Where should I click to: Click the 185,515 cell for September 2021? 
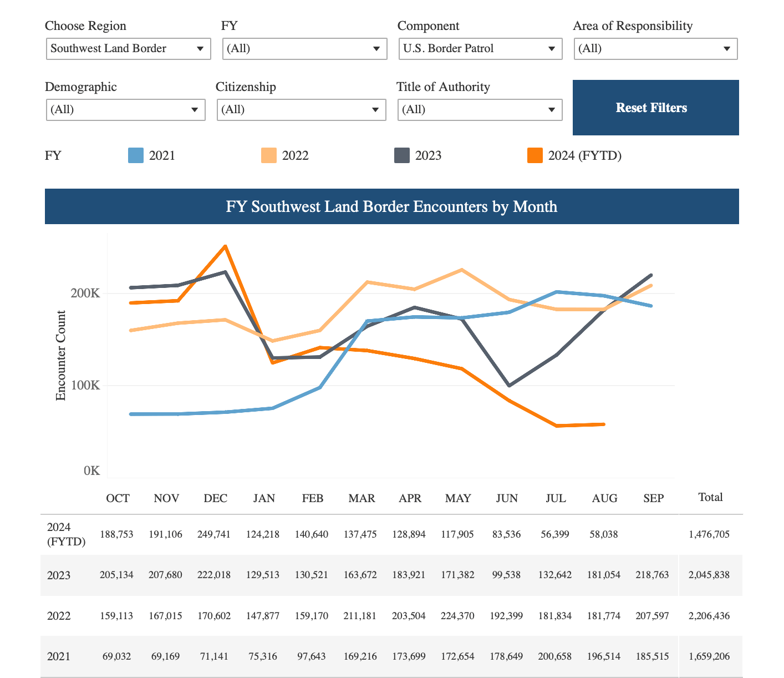coord(653,656)
